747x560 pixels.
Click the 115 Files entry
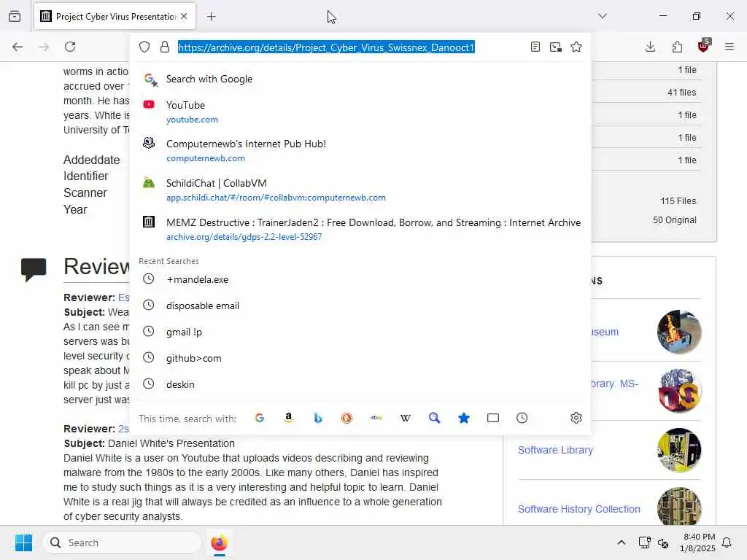point(678,201)
